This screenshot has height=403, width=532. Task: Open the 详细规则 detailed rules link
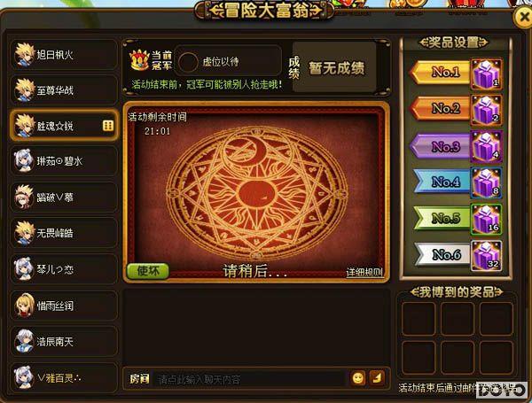tap(364, 272)
